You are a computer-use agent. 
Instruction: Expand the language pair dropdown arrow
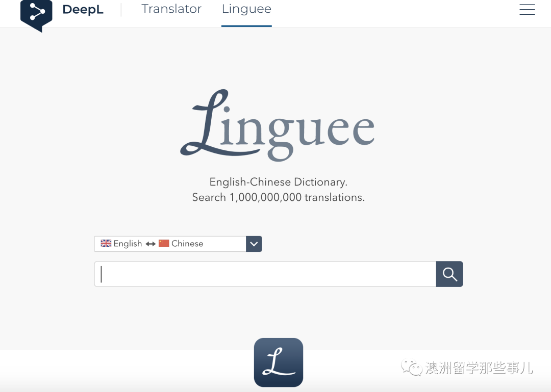click(x=254, y=244)
